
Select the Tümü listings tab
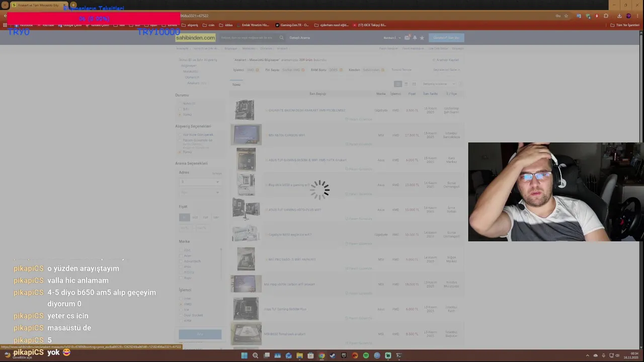tap(236, 84)
